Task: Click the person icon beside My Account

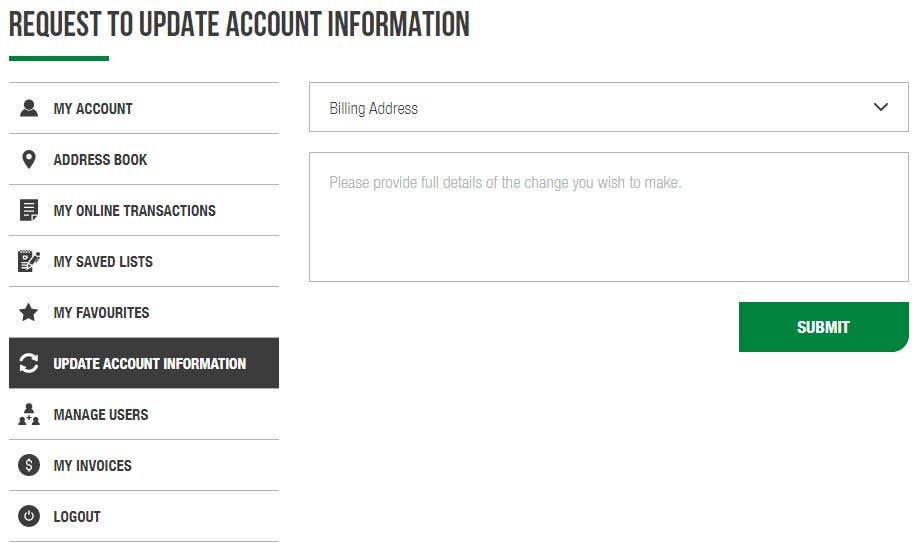Action: (x=29, y=108)
